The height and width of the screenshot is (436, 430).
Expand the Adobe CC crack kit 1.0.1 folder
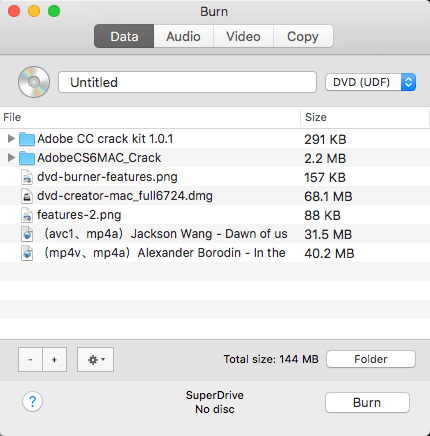(11, 138)
